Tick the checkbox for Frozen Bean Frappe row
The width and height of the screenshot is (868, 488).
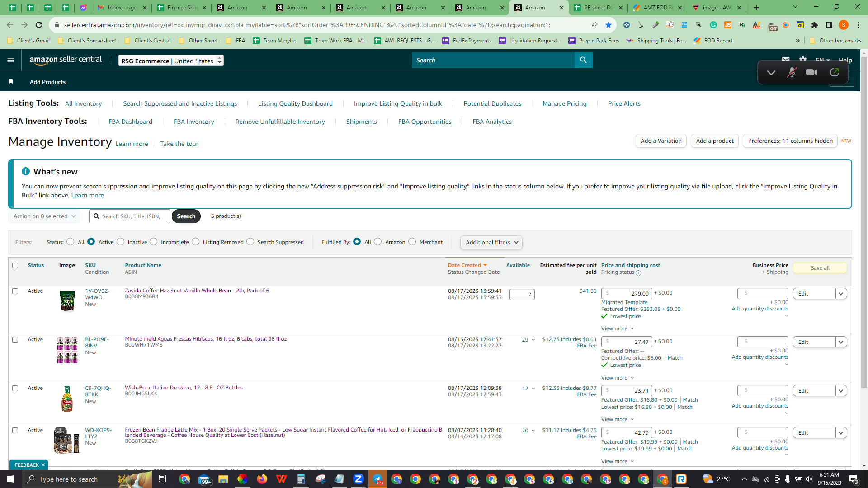pyautogui.click(x=15, y=430)
